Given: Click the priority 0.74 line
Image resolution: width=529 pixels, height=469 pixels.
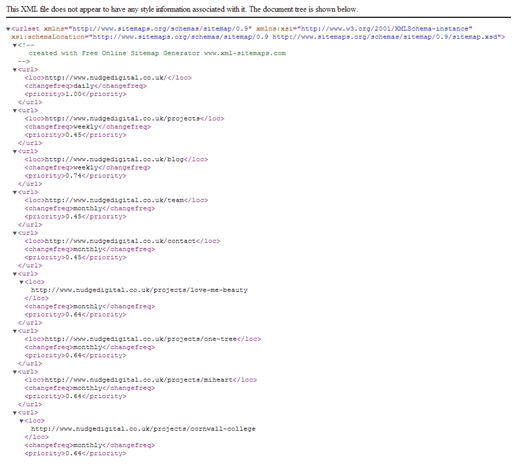Looking at the screenshot, I should point(75,176).
